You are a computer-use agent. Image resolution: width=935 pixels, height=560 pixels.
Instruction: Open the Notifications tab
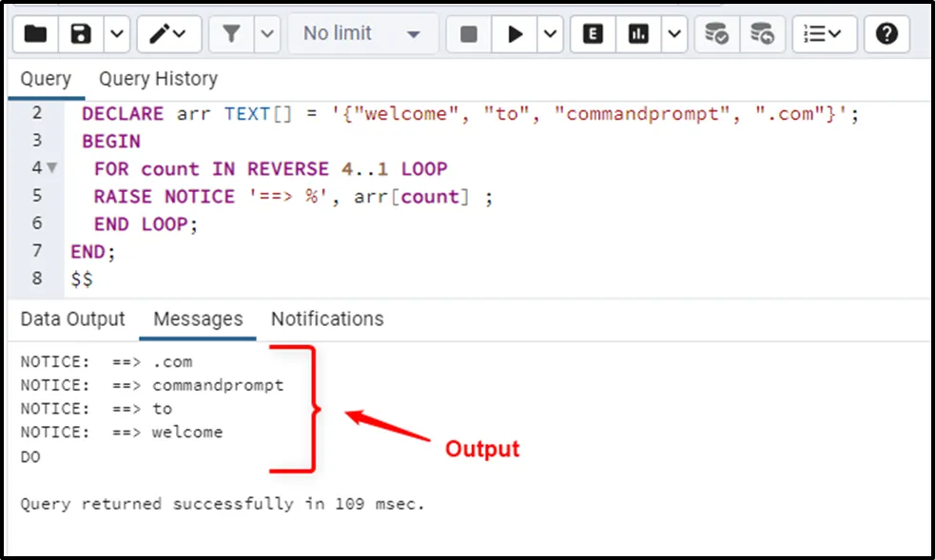point(327,319)
